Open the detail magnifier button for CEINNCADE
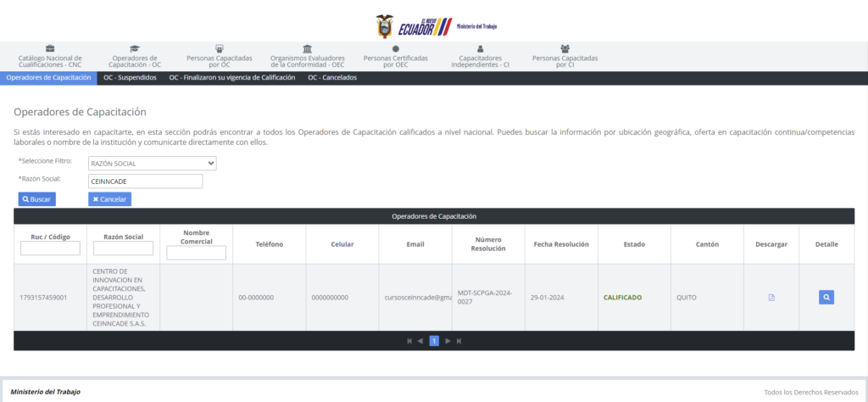The height and width of the screenshot is (402, 868). point(826,298)
